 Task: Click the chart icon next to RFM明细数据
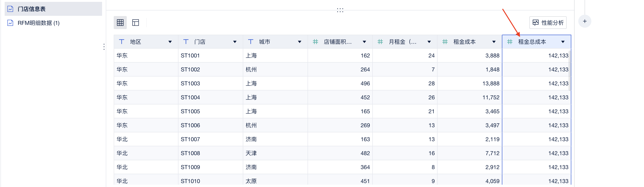(10, 23)
